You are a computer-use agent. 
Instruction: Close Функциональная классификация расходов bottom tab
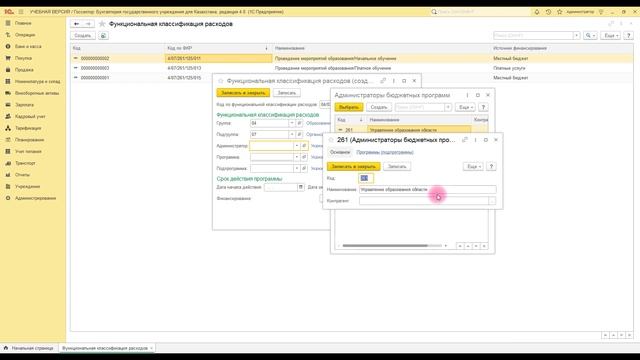coord(151,348)
